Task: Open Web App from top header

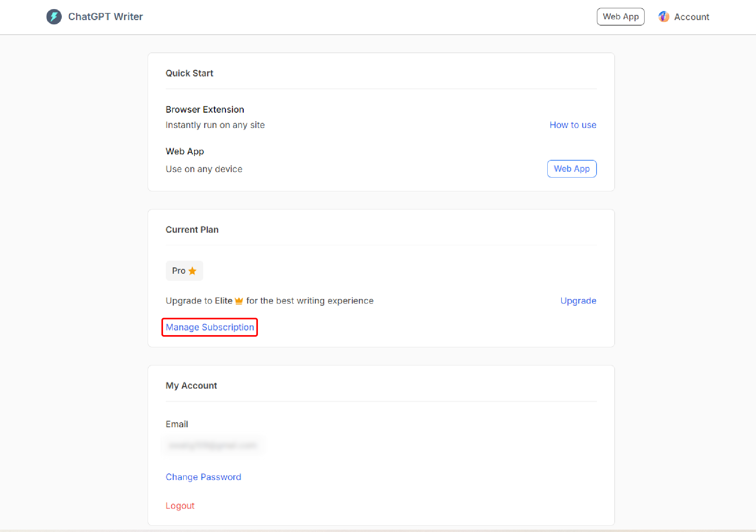Action: pyautogui.click(x=620, y=17)
